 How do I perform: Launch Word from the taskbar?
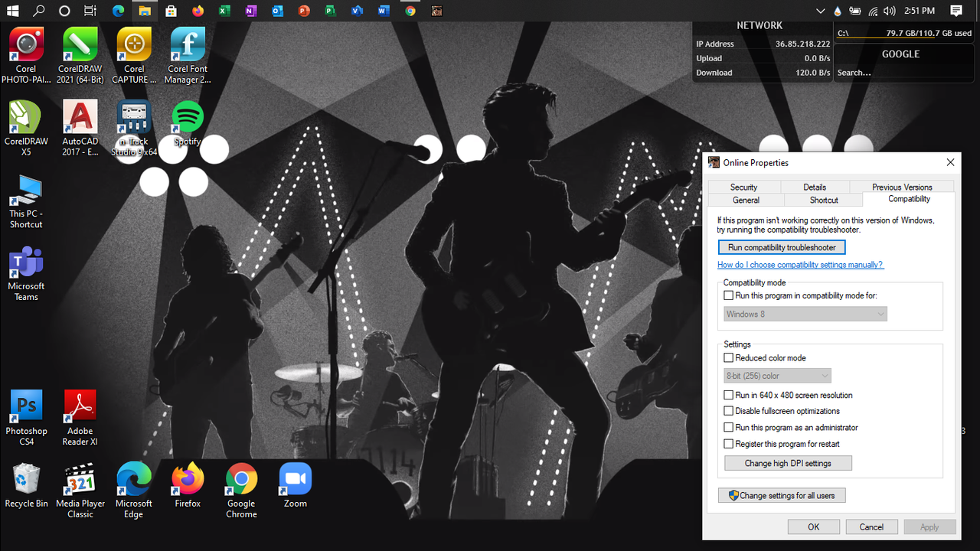(384, 11)
